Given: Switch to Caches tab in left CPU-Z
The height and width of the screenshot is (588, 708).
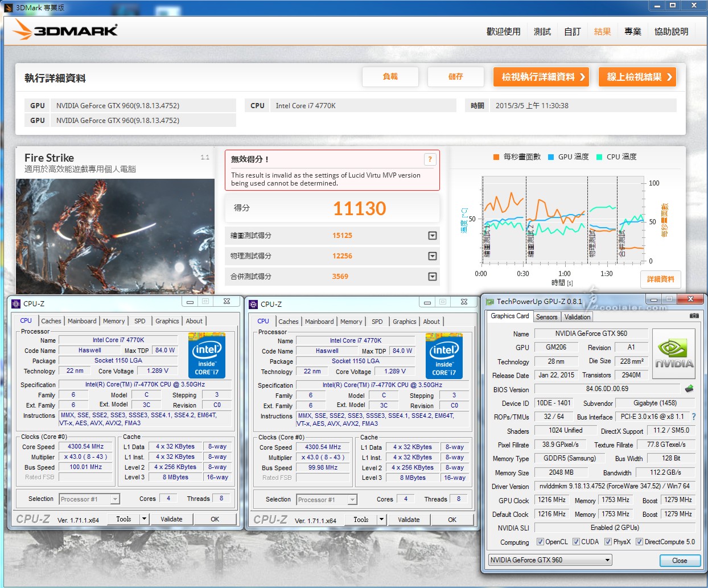Looking at the screenshot, I should [51, 321].
